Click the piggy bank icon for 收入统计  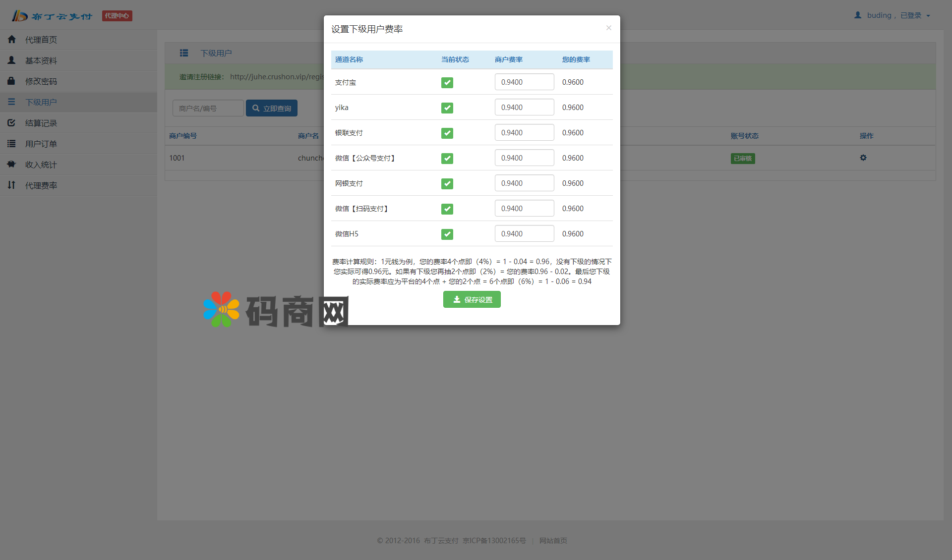click(x=12, y=164)
